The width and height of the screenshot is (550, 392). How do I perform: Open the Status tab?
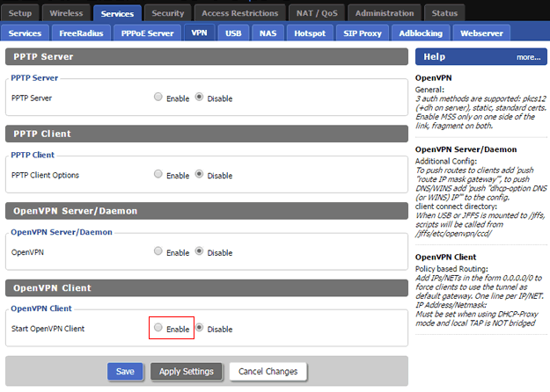(444, 13)
